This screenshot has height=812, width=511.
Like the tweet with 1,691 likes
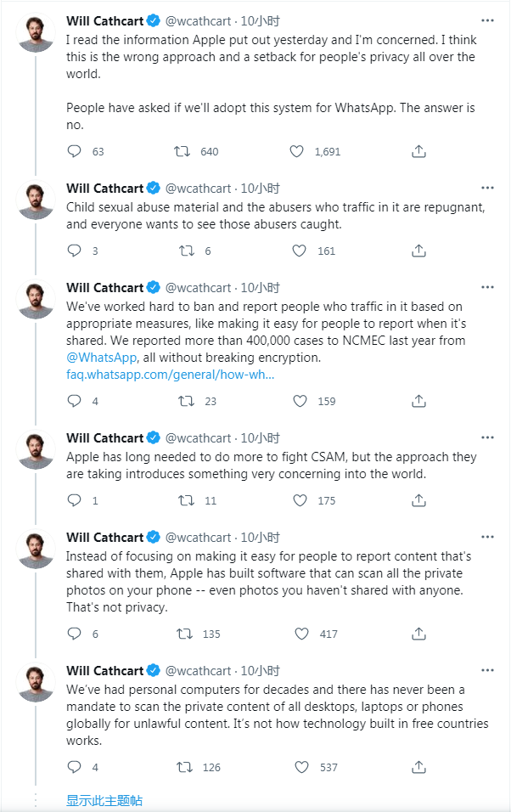point(297,151)
